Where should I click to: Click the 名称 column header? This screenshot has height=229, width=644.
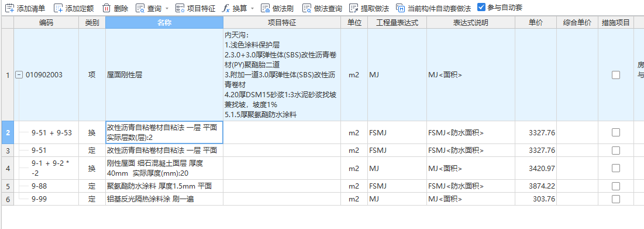(164, 23)
